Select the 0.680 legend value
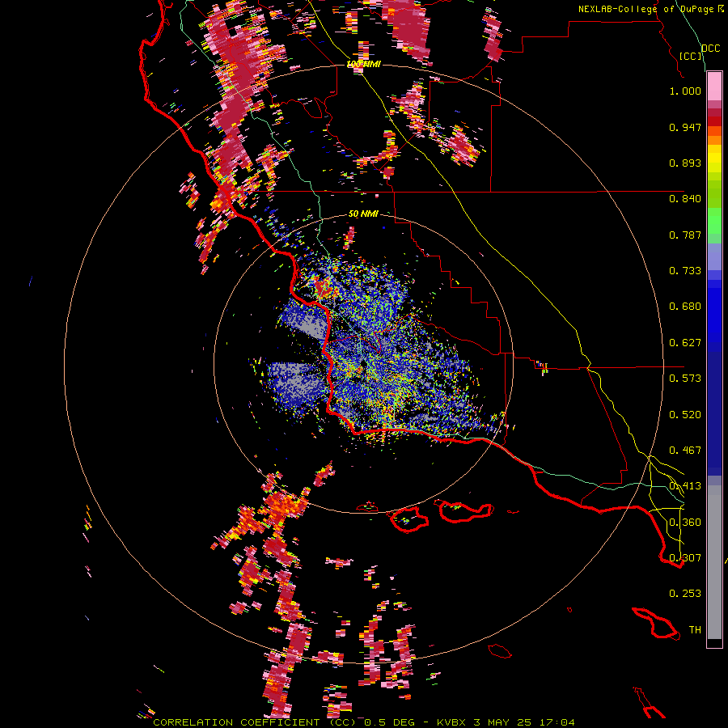The image size is (728, 728). click(685, 307)
